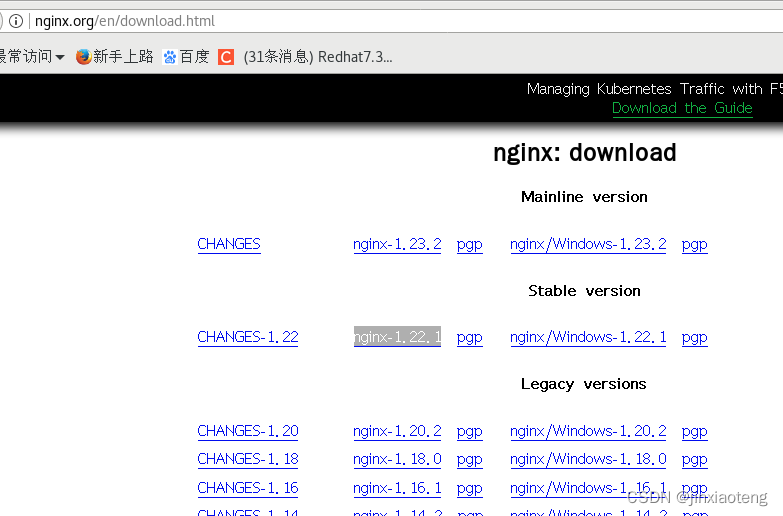
Task: Download nginx/Windows-1.20.2
Action: (x=588, y=431)
